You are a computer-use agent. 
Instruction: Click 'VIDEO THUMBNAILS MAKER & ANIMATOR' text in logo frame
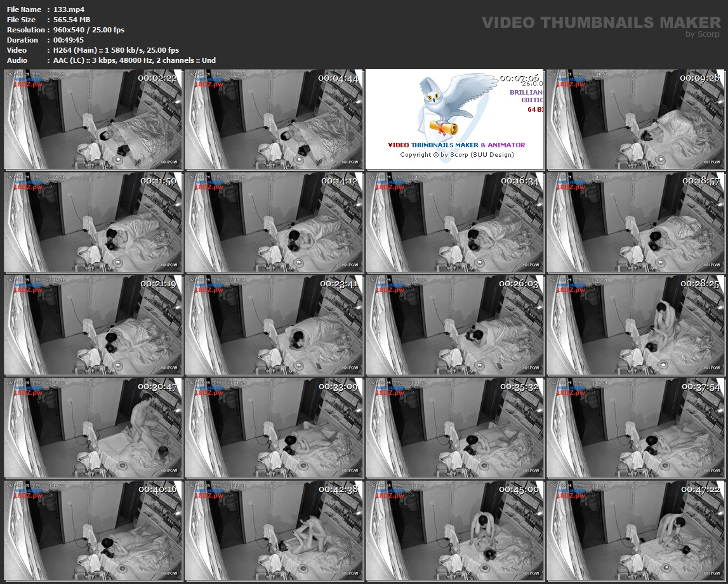(456, 145)
